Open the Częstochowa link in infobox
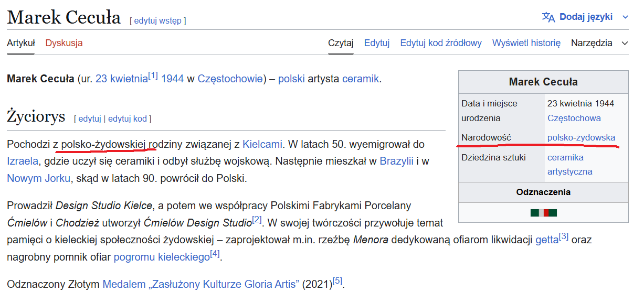644x302 pixels. (574, 118)
